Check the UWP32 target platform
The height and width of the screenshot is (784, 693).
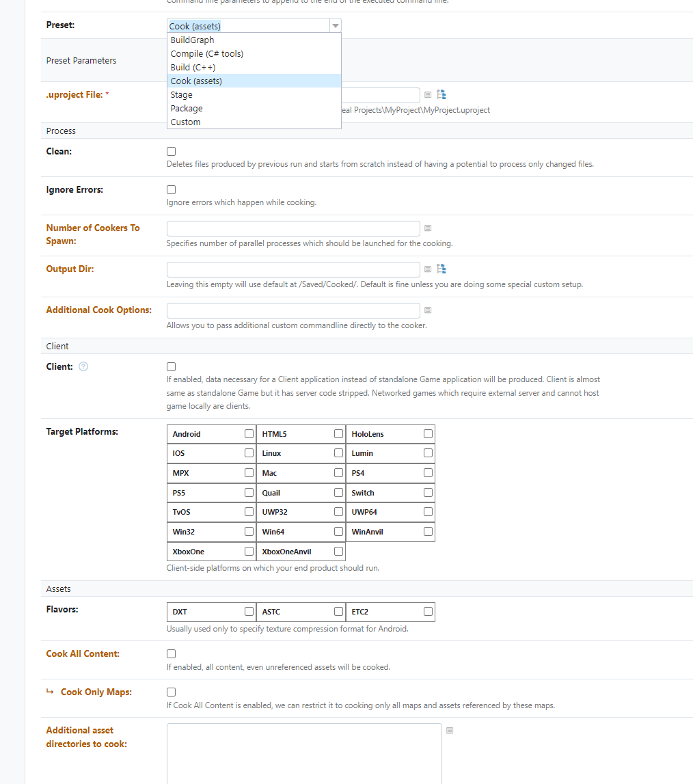point(338,511)
